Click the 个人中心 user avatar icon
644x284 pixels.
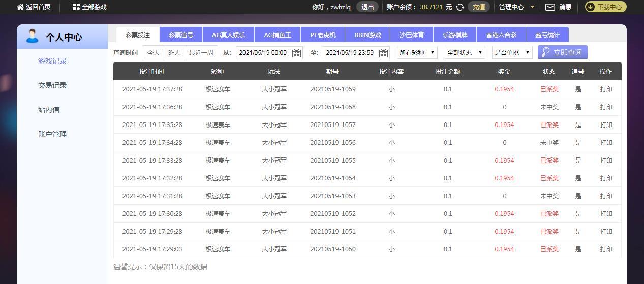32,36
